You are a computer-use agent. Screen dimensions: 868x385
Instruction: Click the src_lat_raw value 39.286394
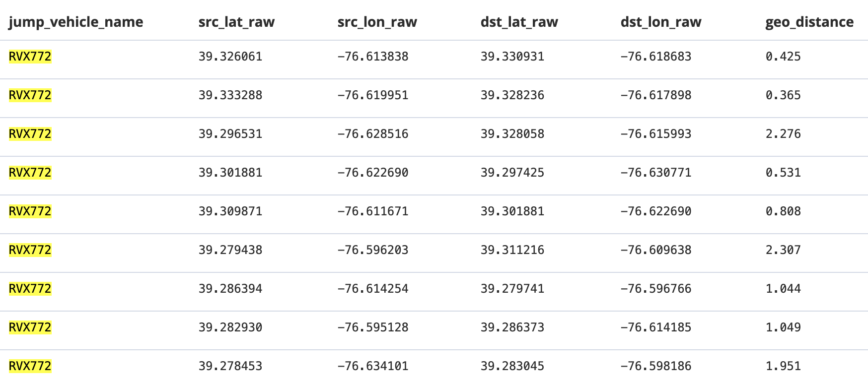(x=230, y=289)
